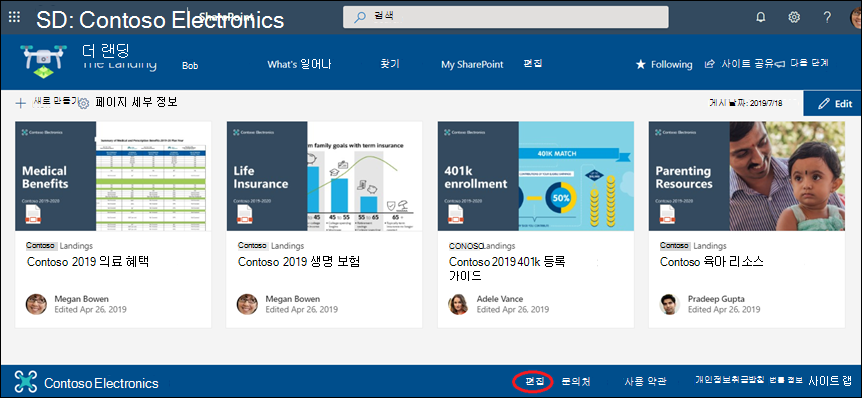Open Contoso 2019 의료 혜택 title
Screen dimensions: 862x398
point(88,262)
